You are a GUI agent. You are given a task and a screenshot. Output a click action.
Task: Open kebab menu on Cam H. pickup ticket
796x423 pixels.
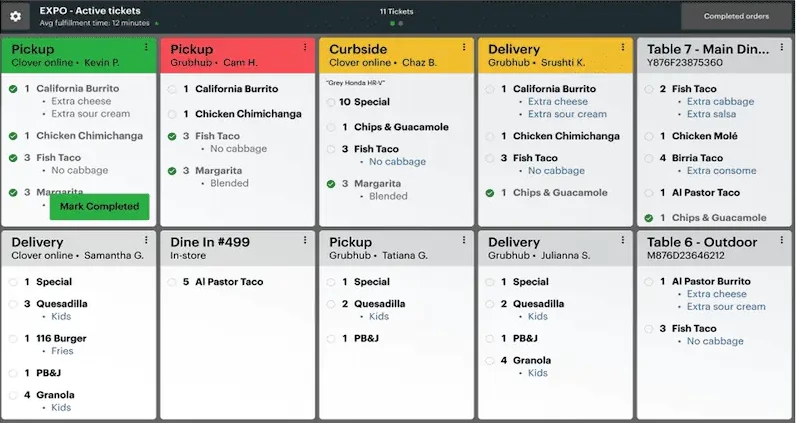tap(306, 47)
